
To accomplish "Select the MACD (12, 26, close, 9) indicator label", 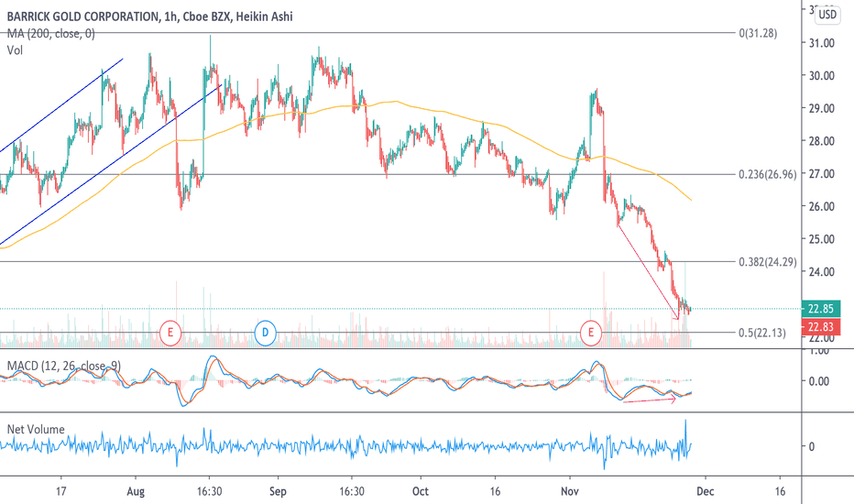I will point(64,366).
